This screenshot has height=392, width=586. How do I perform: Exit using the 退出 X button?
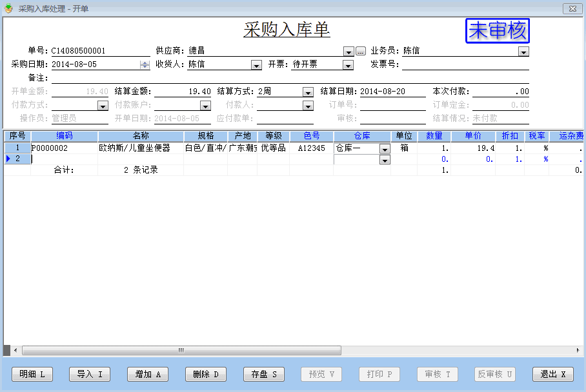[x=553, y=375]
